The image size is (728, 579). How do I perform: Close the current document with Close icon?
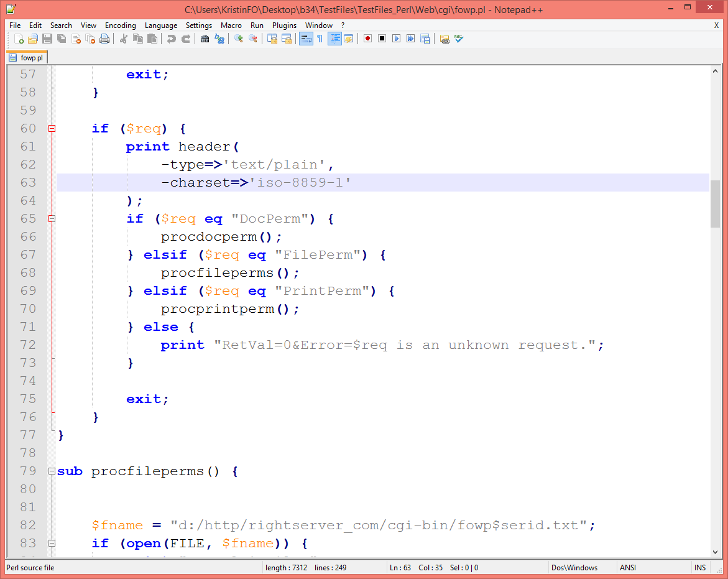click(76, 39)
